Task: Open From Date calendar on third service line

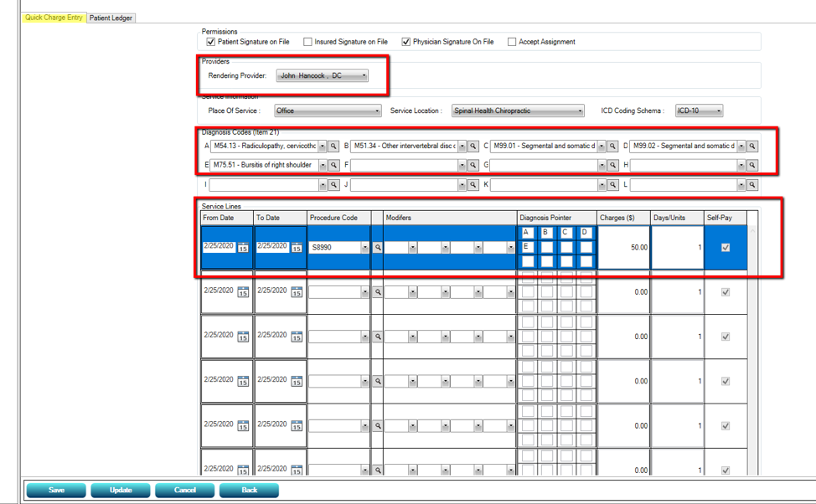Action: pyautogui.click(x=243, y=337)
